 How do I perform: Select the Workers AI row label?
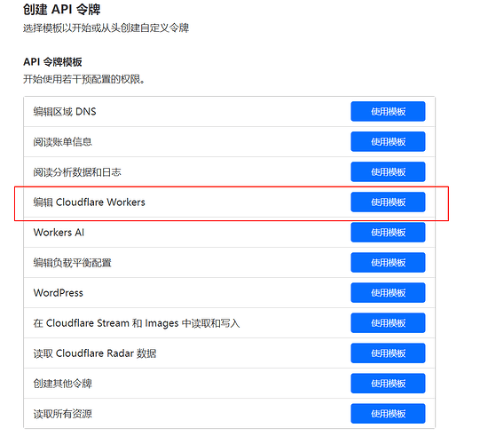coord(59,233)
